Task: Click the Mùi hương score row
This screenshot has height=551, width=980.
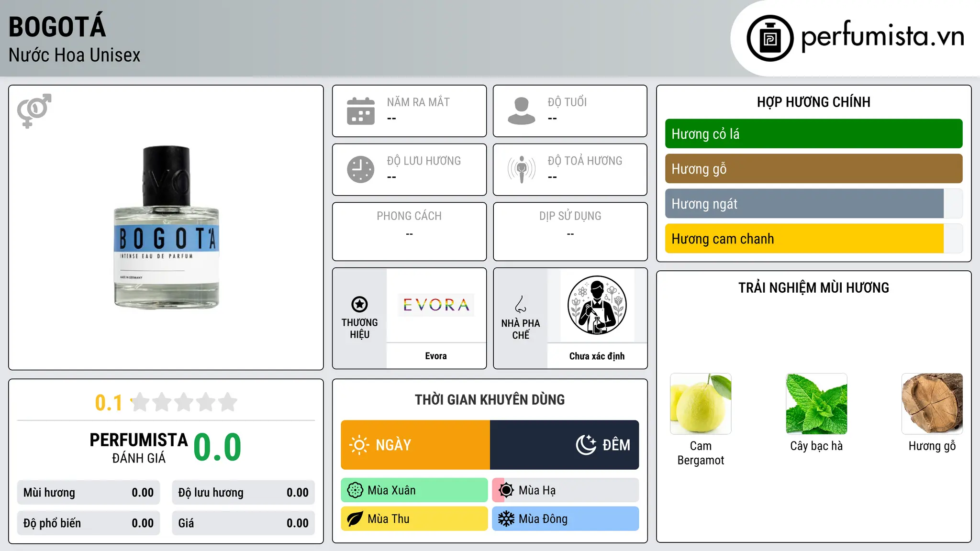Action: 89,493
